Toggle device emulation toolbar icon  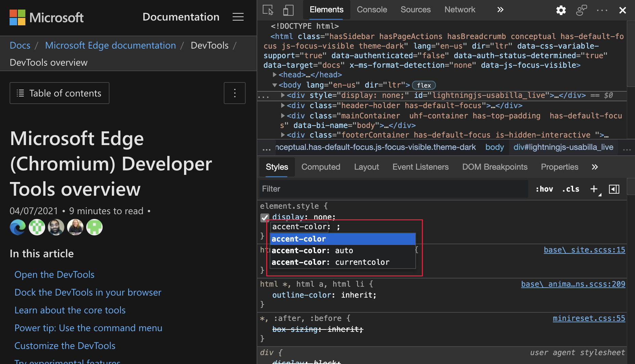pyautogui.click(x=288, y=10)
